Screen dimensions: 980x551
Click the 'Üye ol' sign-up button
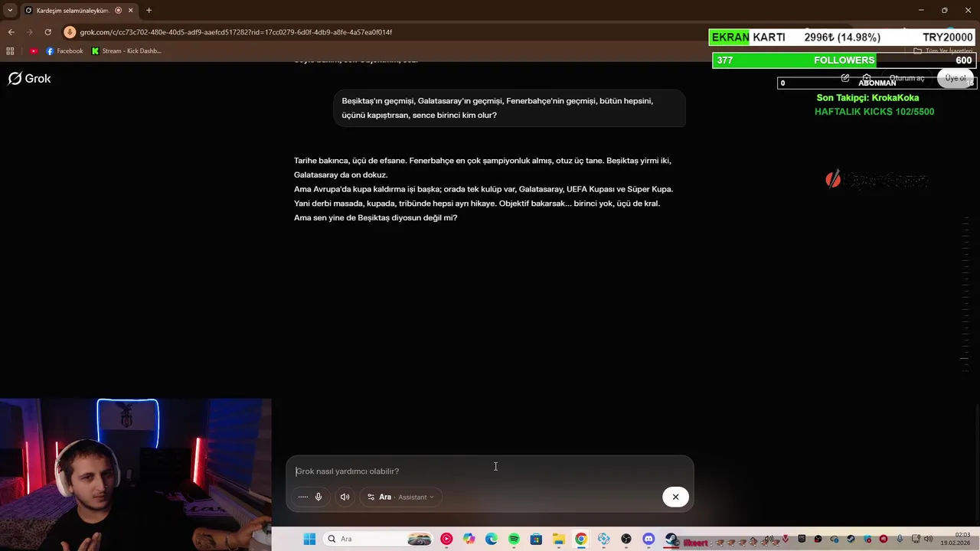(x=955, y=78)
